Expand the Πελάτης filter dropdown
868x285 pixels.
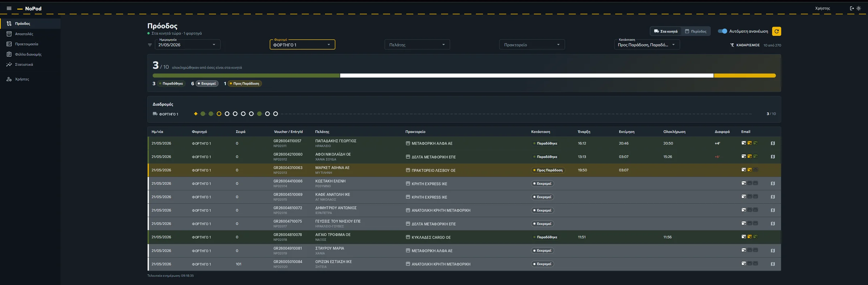click(417, 45)
